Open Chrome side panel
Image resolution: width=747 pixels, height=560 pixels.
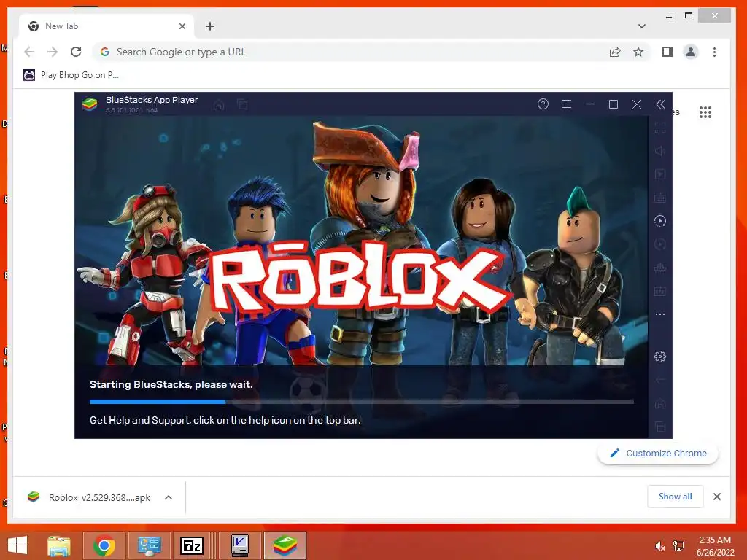(x=667, y=52)
